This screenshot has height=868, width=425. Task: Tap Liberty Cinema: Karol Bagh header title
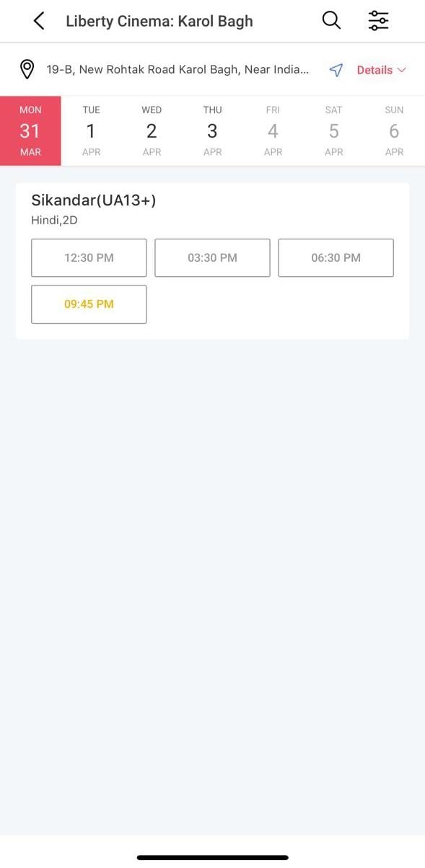(159, 20)
